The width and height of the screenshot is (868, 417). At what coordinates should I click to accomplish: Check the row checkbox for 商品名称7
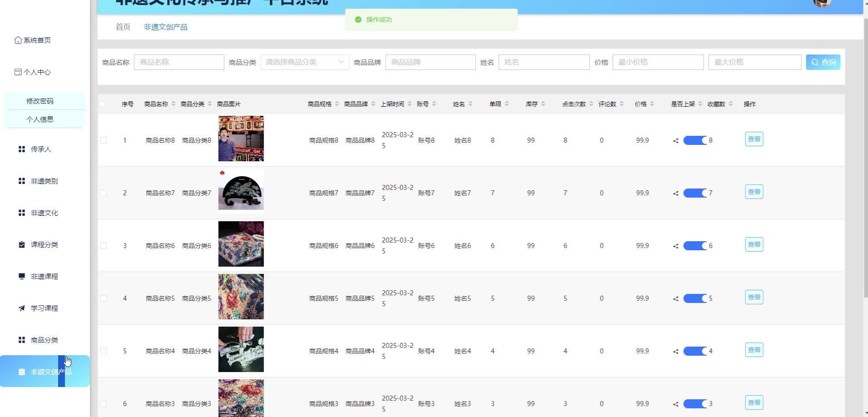(104, 193)
